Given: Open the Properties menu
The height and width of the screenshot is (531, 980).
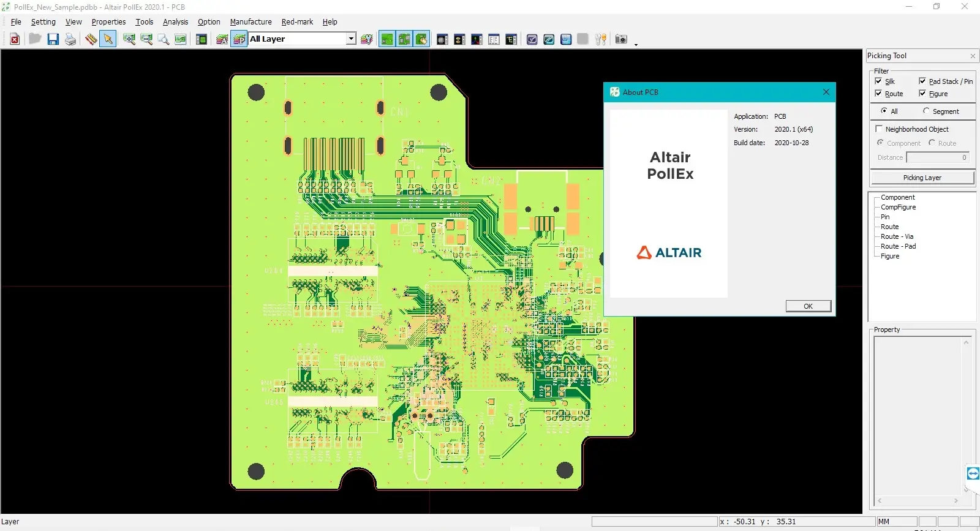Looking at the screenshot, I should 108,21.
